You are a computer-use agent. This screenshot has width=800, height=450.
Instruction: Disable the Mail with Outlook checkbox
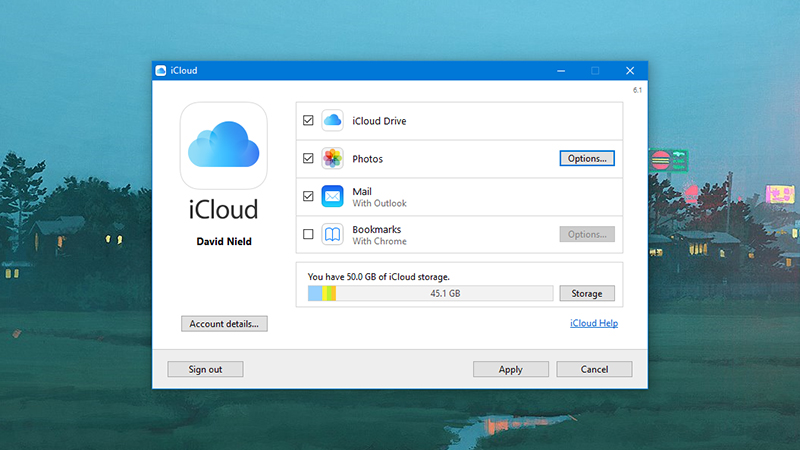pos(308,196)
